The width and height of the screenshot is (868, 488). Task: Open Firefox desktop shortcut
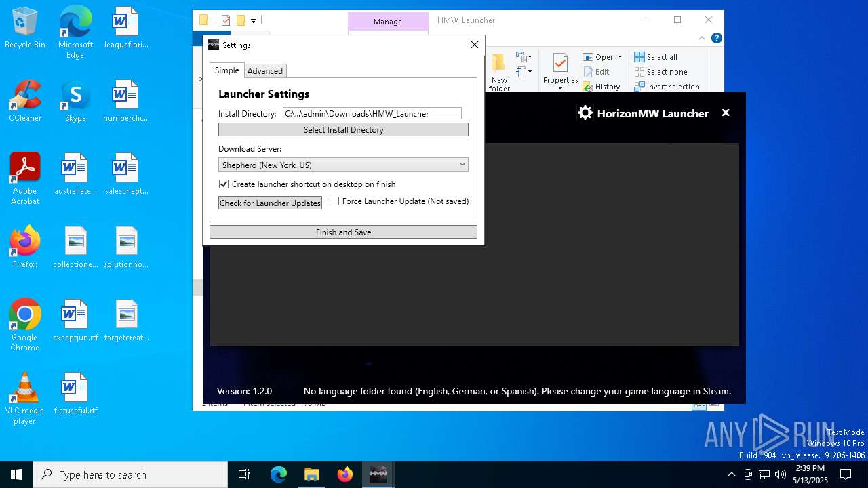pyautogui.click(x=25, y=247)
